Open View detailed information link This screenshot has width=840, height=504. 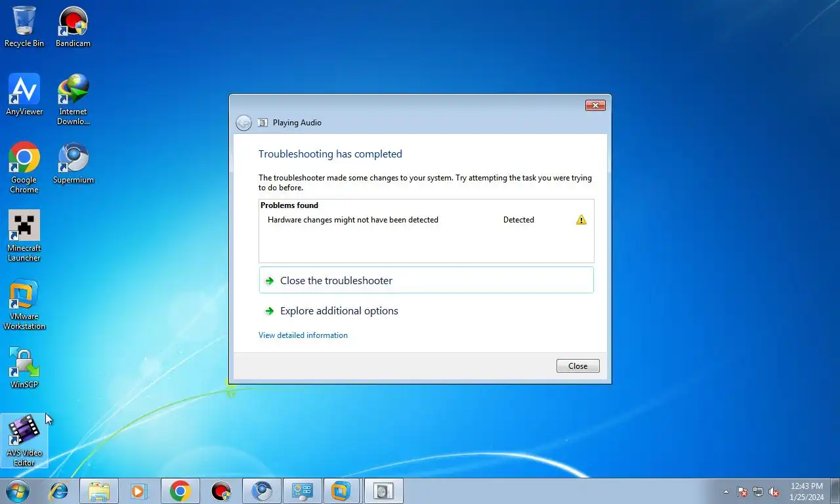[x=303, y=335]
